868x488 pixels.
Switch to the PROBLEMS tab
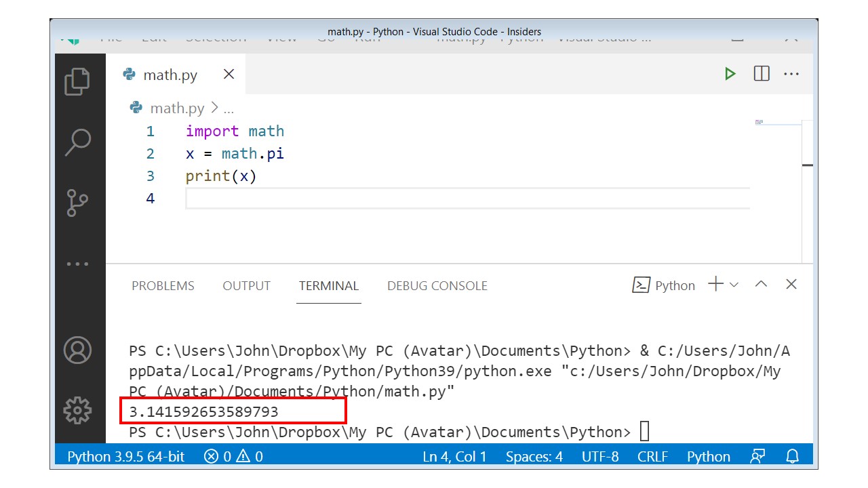163,285
